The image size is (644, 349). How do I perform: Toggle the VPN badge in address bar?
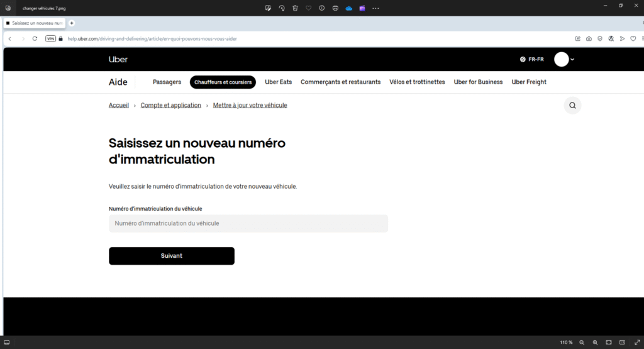(50, 38)
